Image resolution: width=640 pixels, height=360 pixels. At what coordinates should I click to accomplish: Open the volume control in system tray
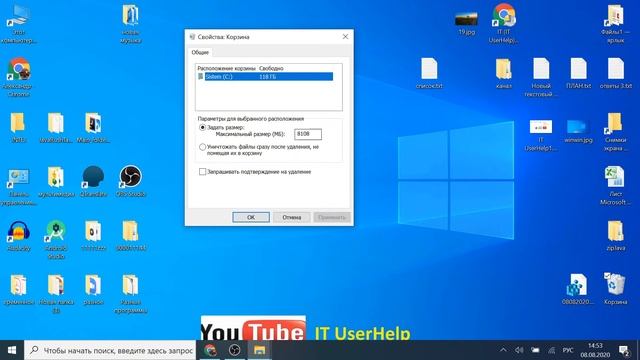pos(519,350)
